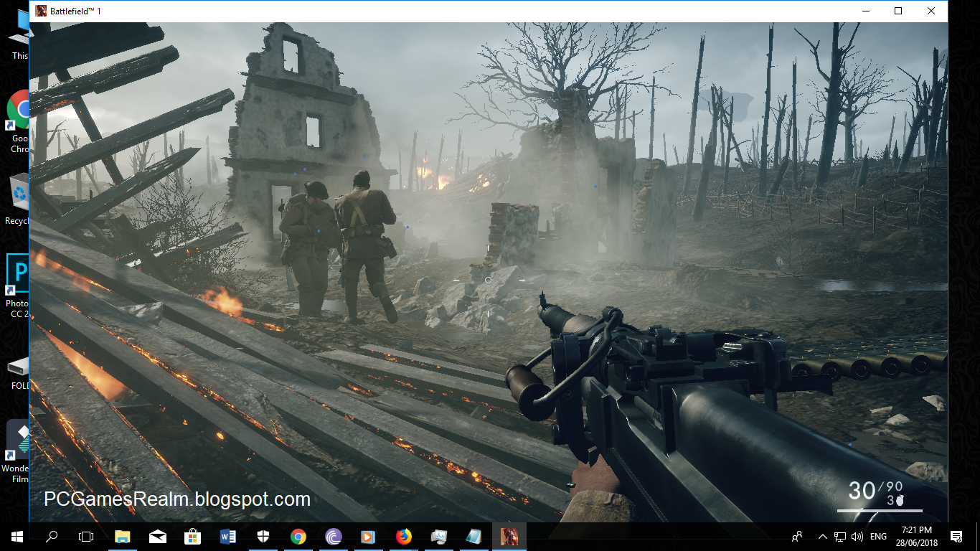980x551 pixels.
Task: Select the Photoshop CC desktop shortcut
Action: (18, 286)
